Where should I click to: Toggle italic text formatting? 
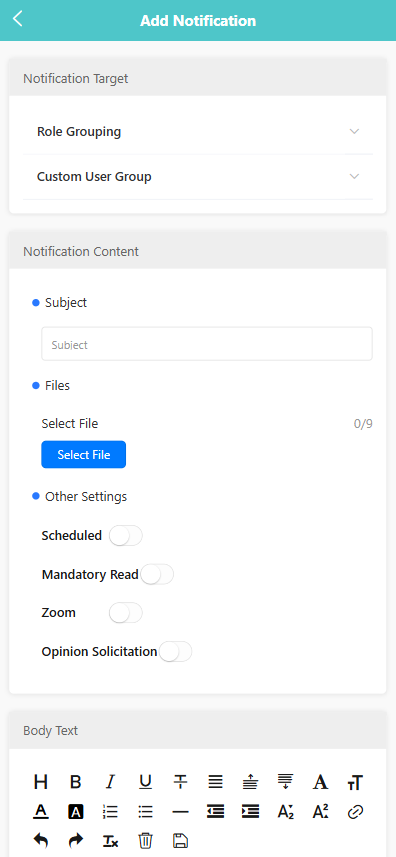click(x=110, y=782)
